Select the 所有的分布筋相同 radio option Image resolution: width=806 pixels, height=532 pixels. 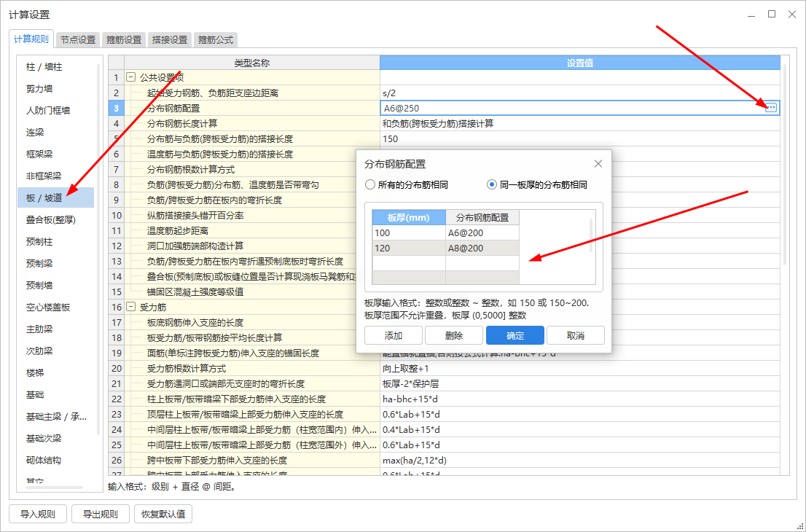coord(407,184)
